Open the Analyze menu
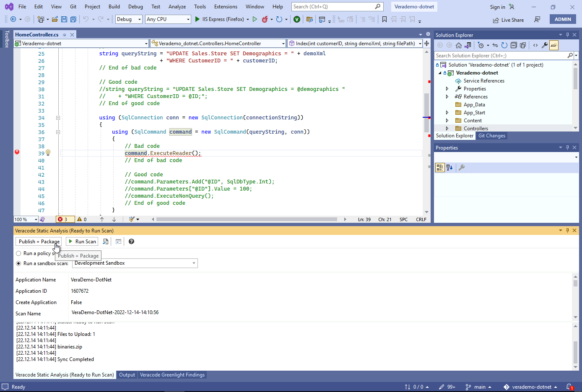 pos(177,7)
